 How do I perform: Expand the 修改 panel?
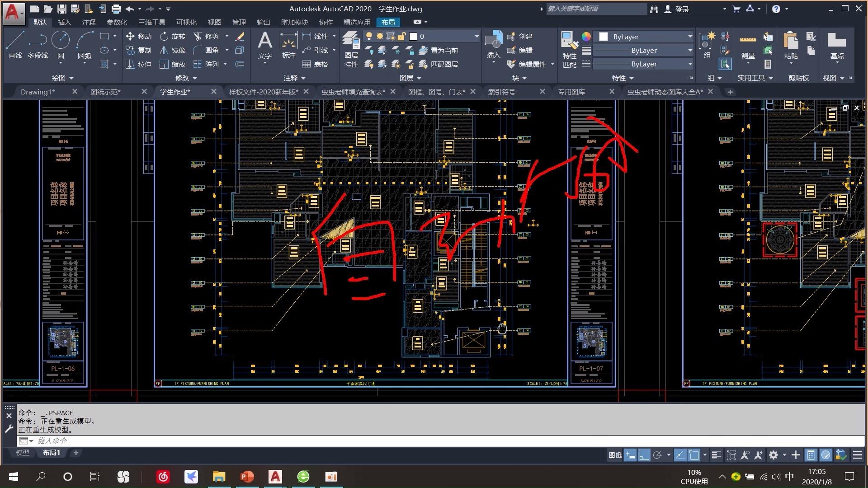[186, 78]
